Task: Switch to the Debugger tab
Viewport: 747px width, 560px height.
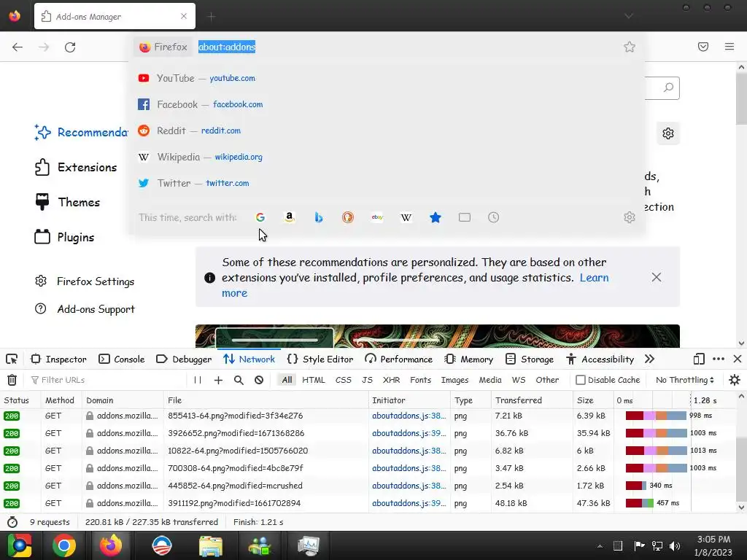Action: (x=184, y=359)
